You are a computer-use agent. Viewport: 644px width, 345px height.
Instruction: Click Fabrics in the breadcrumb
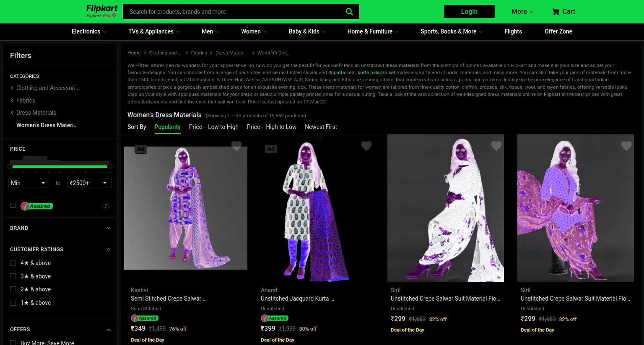coord(199,53)
